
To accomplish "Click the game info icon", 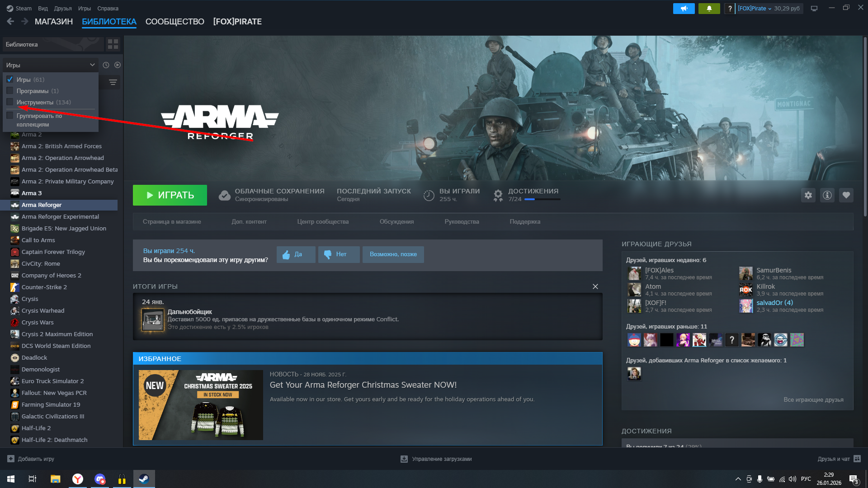I will point(827,195).
